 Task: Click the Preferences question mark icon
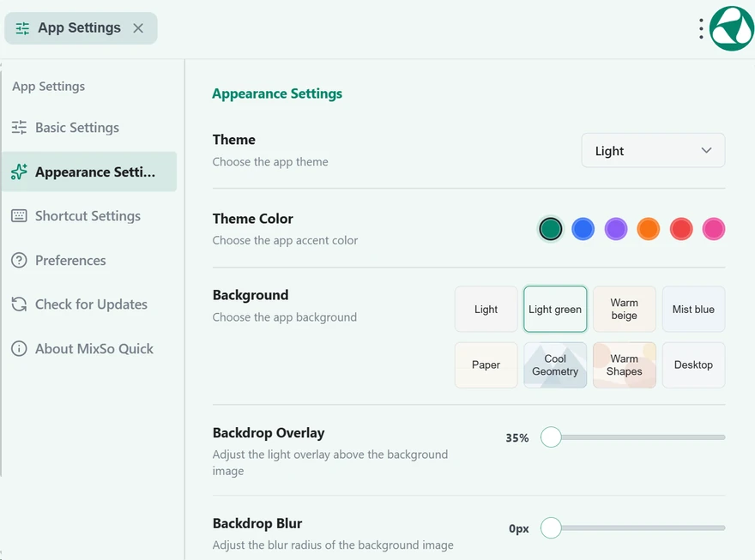(19, 260)
